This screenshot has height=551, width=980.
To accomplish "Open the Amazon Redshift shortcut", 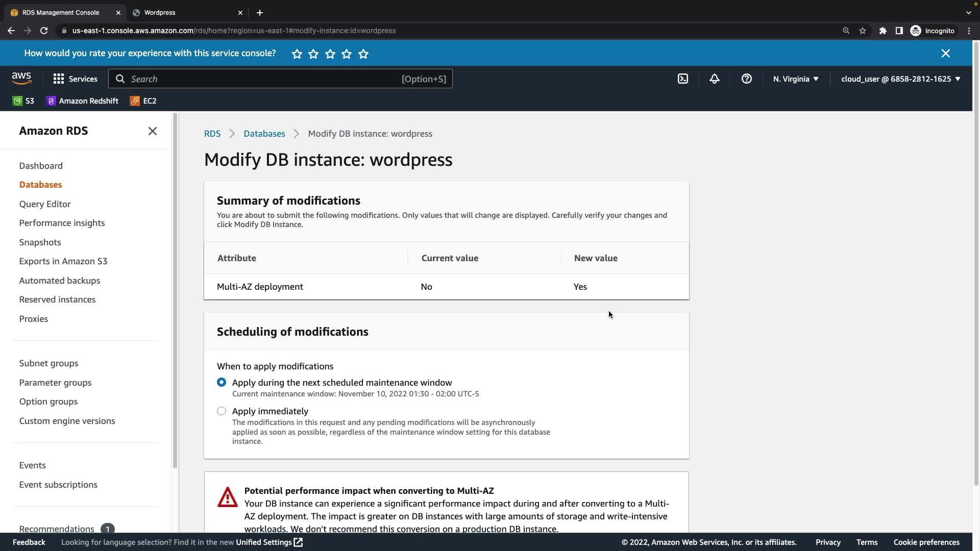I will [82, 101].
